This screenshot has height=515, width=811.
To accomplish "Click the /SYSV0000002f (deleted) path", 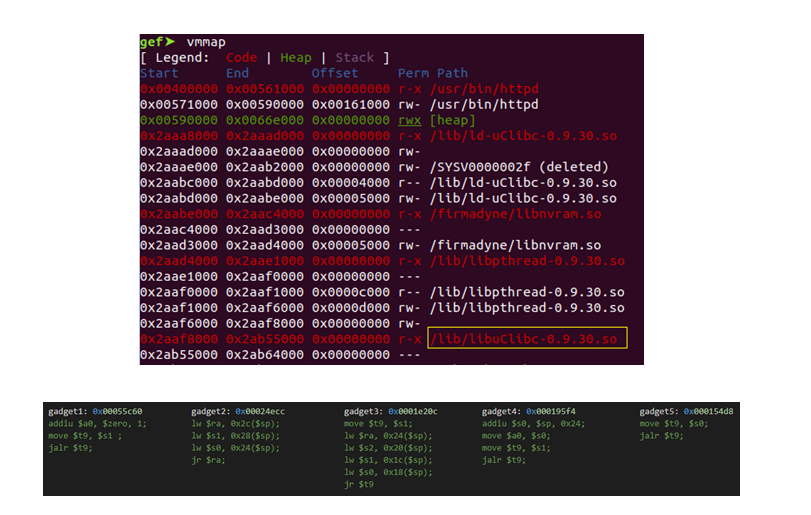I will pyautogui.click(x=519, y=167).
